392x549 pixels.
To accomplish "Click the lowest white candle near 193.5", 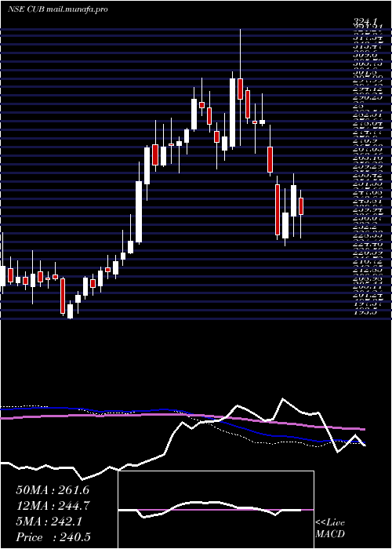I will point(70,311).
